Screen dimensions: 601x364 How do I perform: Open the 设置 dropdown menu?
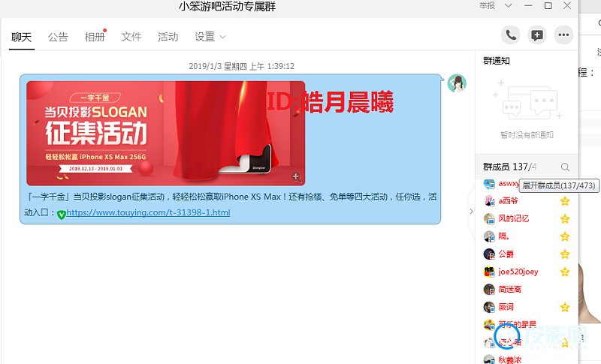tap(210, 37)
